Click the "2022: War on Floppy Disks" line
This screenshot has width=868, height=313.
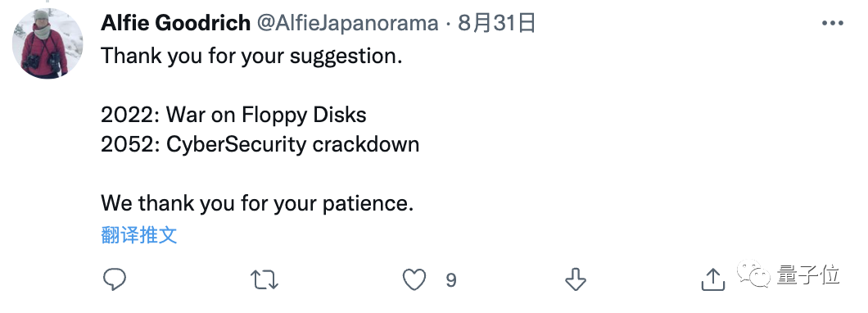click(x=233, y=116)
